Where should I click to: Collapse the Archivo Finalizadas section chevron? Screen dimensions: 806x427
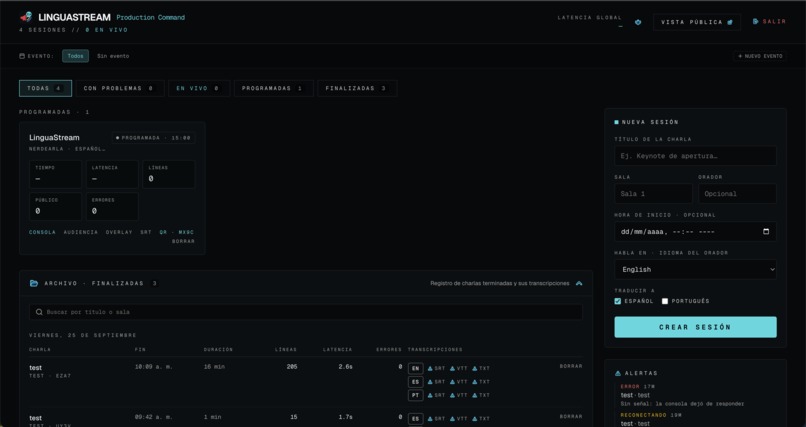(579, 283)
